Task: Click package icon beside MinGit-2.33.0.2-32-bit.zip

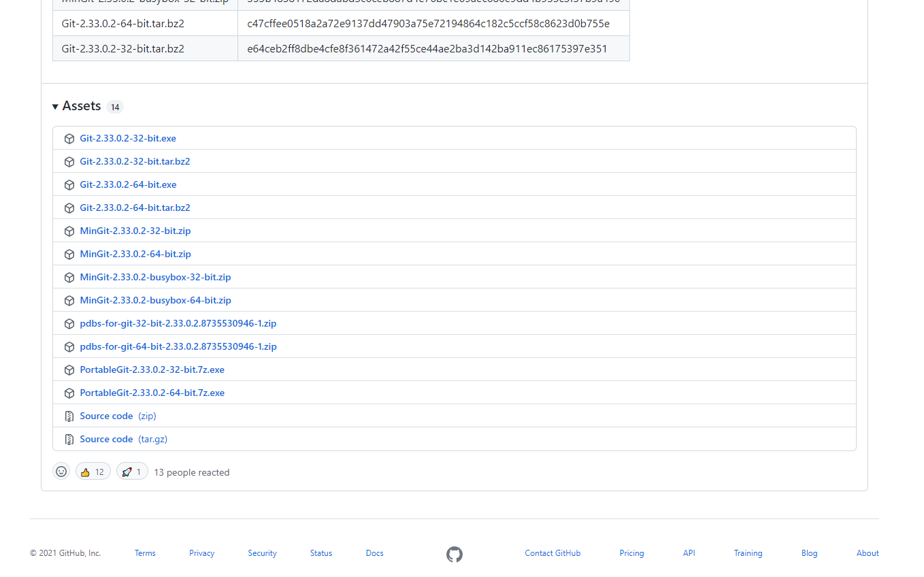Action: click(69, 231)
